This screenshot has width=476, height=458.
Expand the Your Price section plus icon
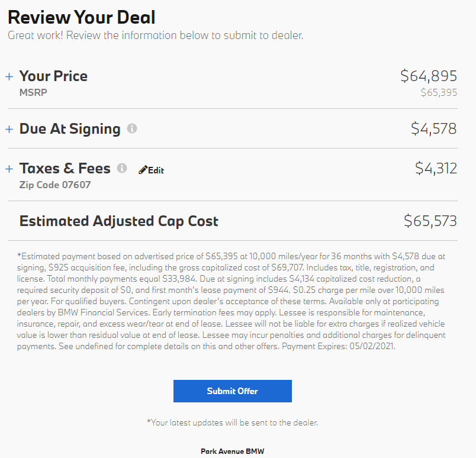[9, 76]
